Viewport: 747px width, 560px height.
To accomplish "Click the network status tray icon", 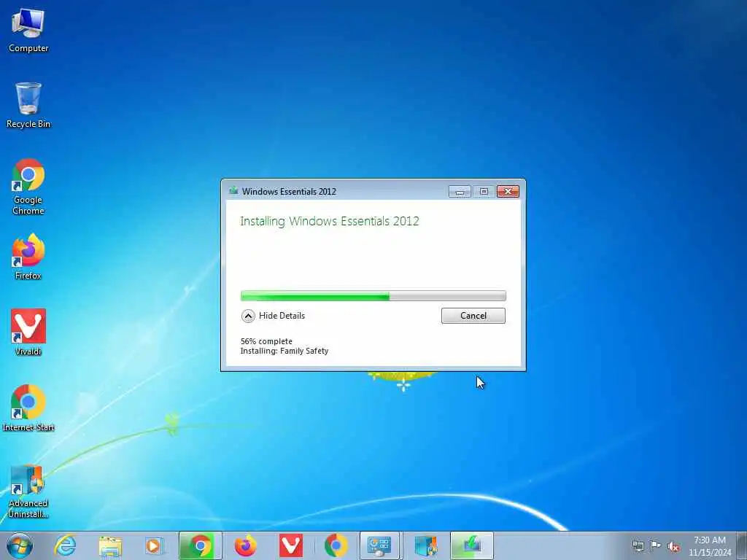I will [x=638, y=546].
